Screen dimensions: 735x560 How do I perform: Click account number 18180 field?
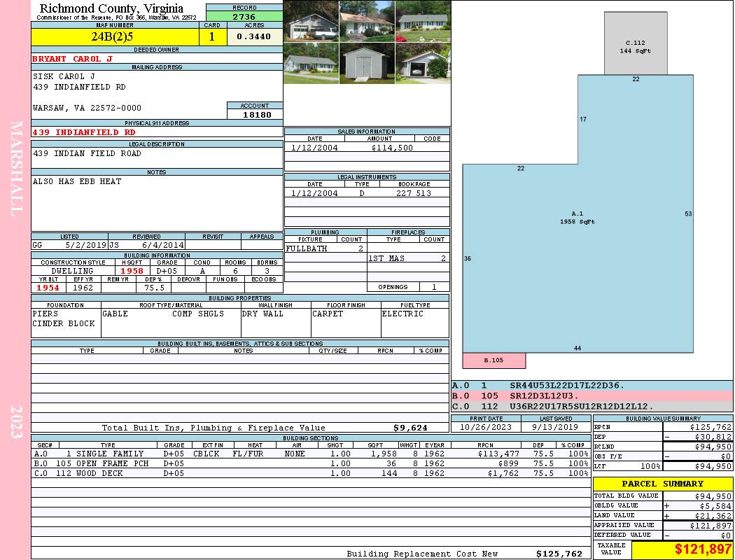coord(255,114)
